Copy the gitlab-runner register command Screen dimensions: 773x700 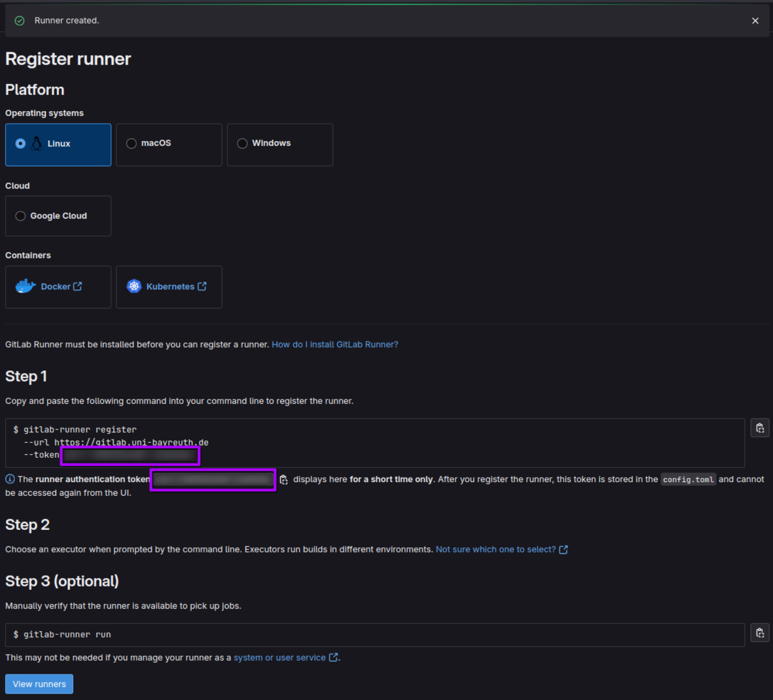(x=760, y=428)
